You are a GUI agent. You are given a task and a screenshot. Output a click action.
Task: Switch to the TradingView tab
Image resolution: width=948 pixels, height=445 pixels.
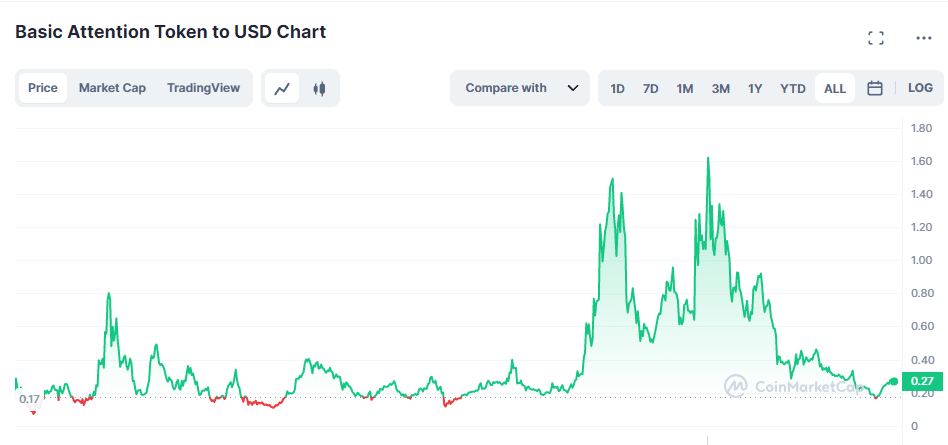coord(203,88)
